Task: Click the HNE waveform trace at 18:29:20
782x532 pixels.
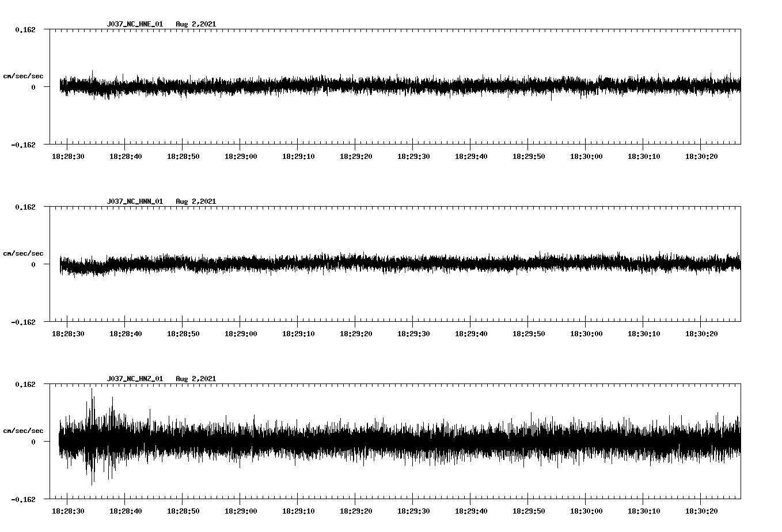Action: click(355, 85)
